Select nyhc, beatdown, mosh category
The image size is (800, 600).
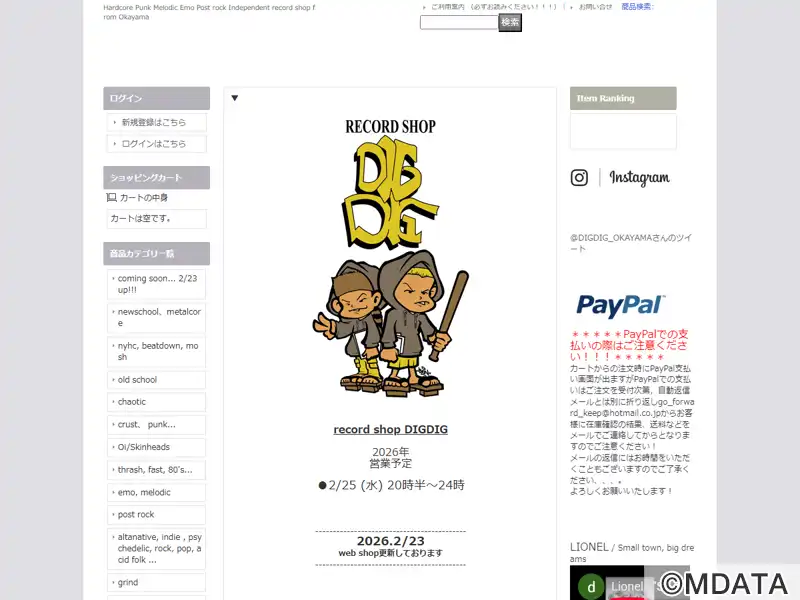coord(157,352)
